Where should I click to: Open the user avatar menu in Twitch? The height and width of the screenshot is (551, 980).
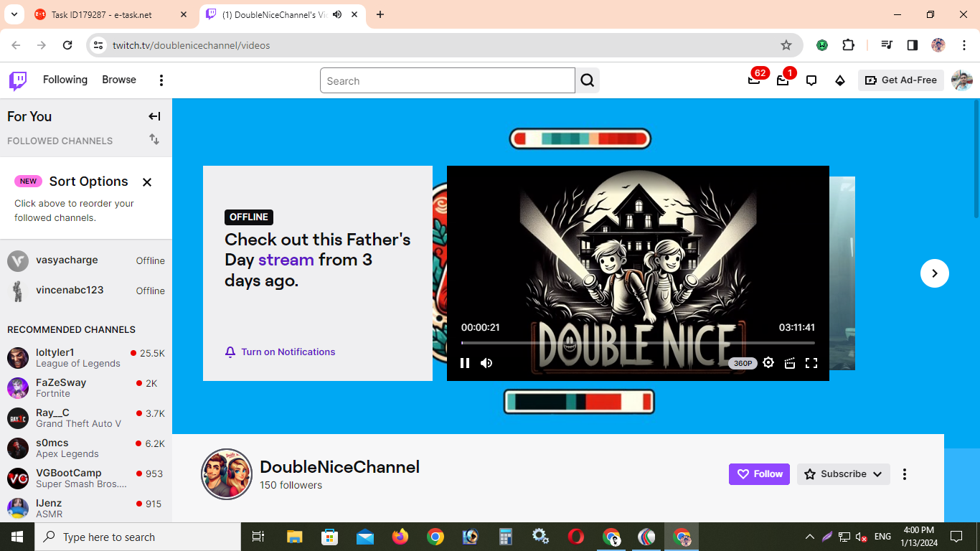[961, 80]
